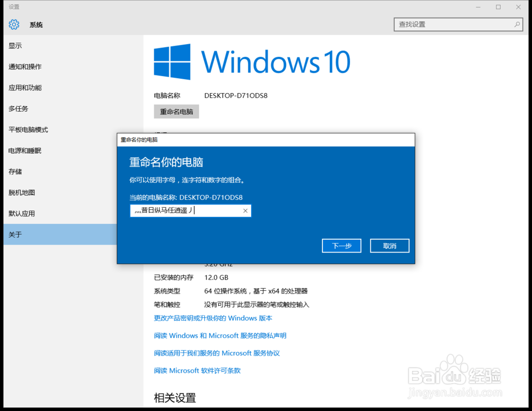532x411 pixels.
Task: Open the Microsoft 服务的隐私声明 link
Action: pyautogui.click(x=220, y=335)
